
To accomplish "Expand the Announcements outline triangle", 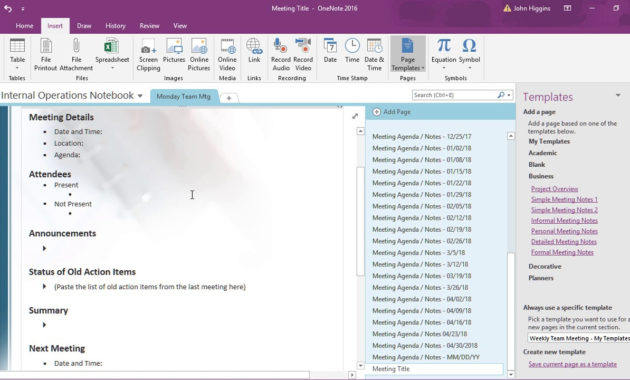I will (44, 248).
